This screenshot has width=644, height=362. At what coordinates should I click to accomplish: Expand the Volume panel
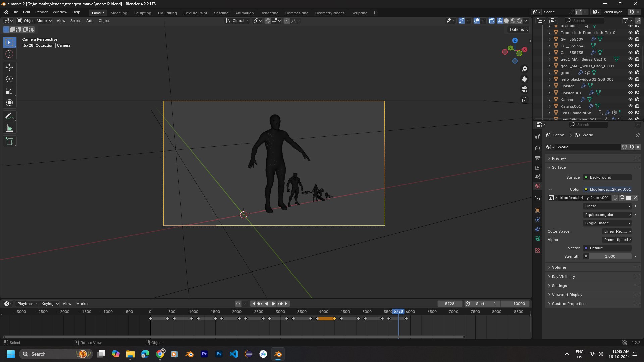(559, 267)
